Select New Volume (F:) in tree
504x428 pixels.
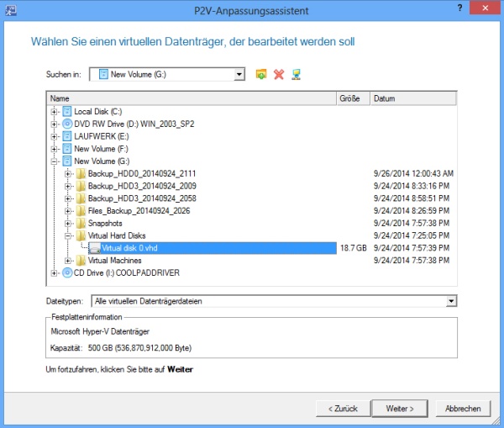101,149
